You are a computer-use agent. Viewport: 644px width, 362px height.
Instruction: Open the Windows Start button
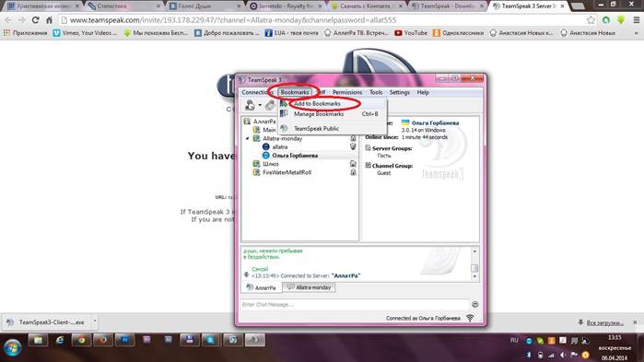(x=13, y=348)
